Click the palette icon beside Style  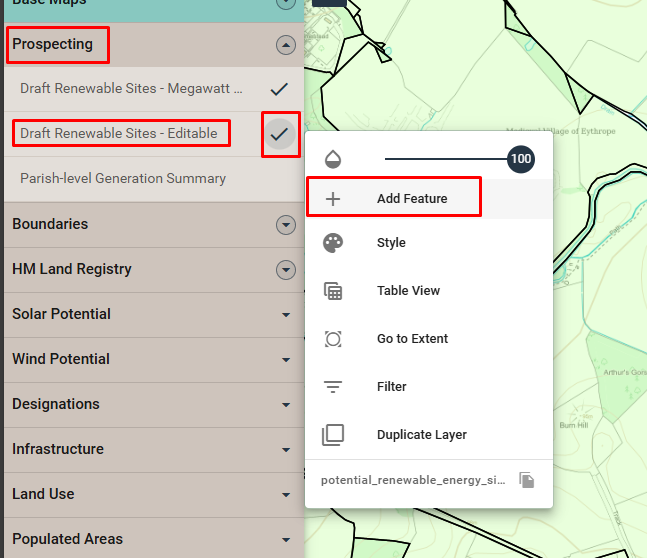[333, 243]
